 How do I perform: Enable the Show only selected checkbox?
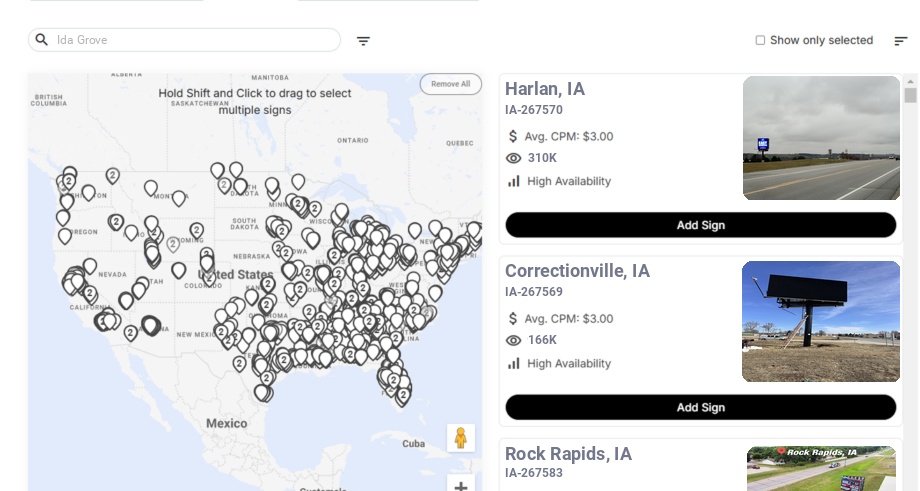pos(760,41)
